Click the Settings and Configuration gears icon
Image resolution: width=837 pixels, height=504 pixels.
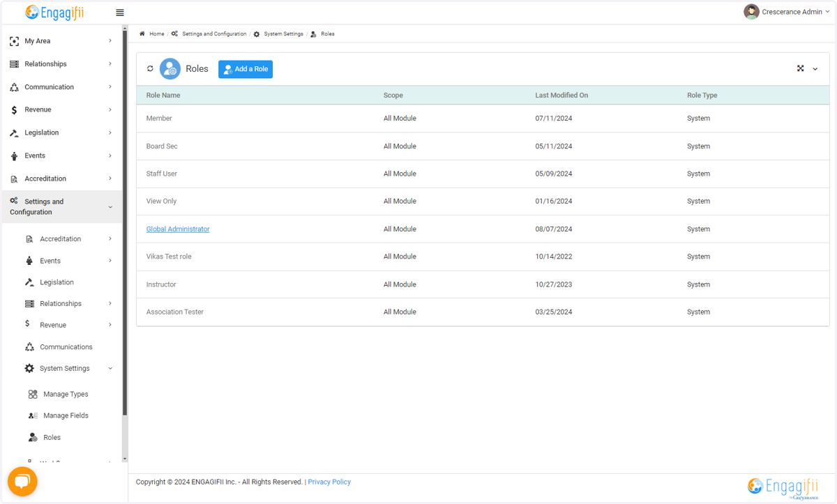click(14, 201)
